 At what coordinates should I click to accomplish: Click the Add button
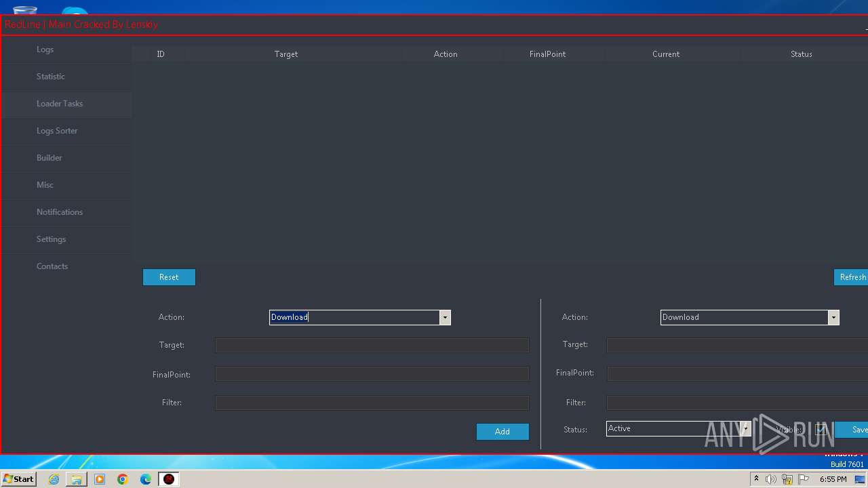[x=502, y=432]
